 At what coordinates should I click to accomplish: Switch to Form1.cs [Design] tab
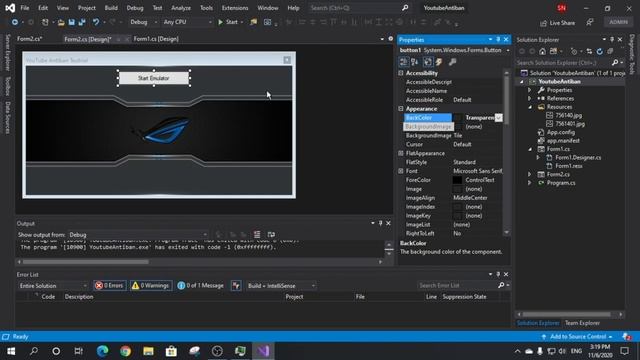tap(156, 39)
